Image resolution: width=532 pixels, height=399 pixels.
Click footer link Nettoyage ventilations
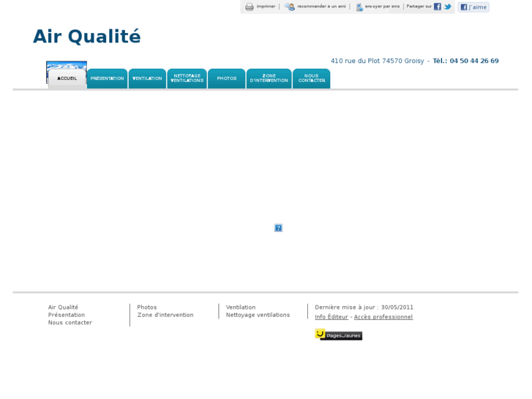258,315
